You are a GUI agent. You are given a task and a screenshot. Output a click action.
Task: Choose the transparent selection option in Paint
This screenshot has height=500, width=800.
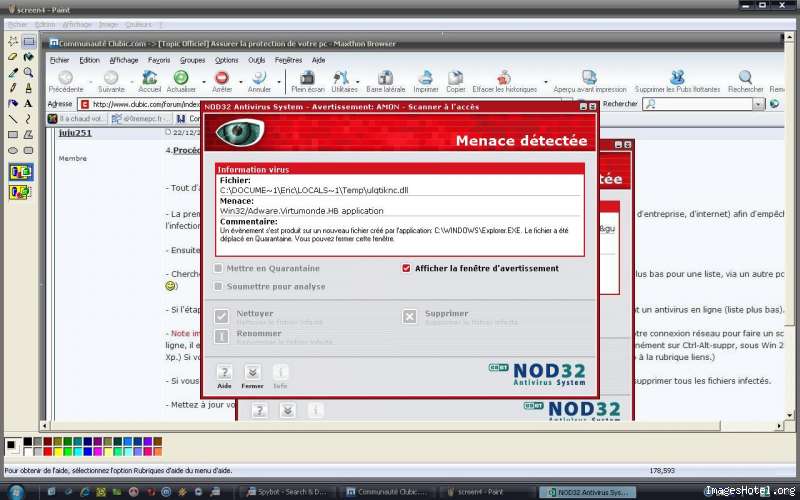tap(21, 192)
